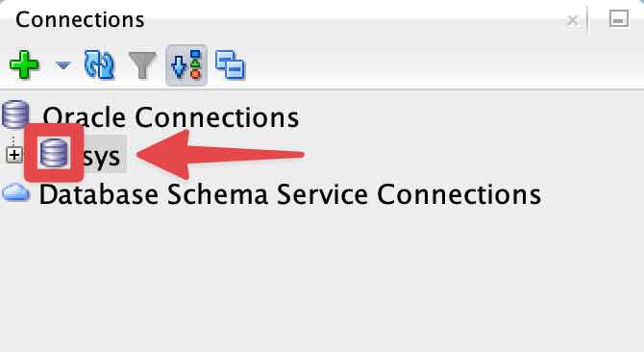Activate the Connections panel title tab
644x352 pixels.
tap(80, 19)
